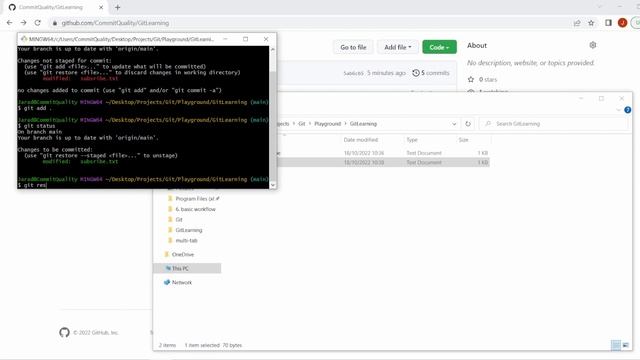Click the Search GitLearning box
Viewport: 640px width, 360px height.
(x=553, y=124)
